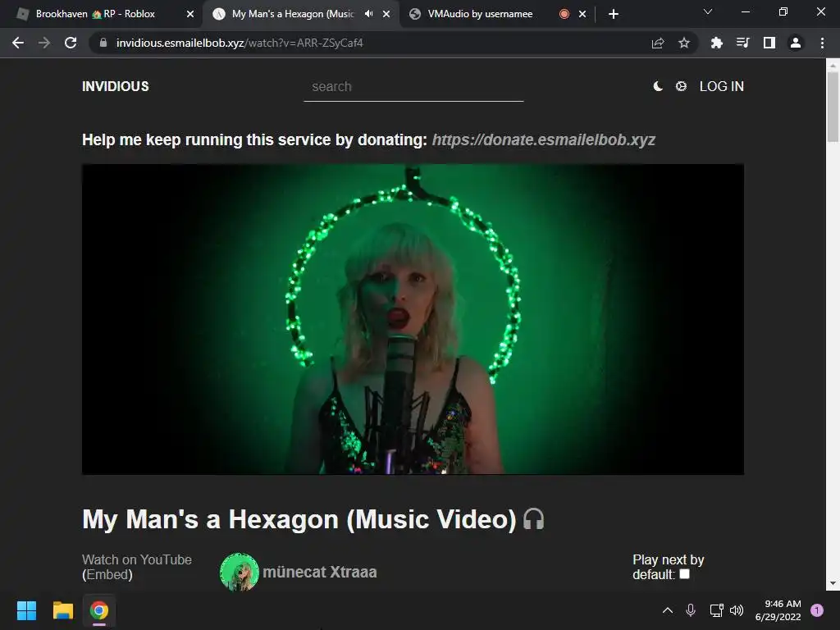Open the Watch on YouTube link
This screenshot has height=630, width=840.
[x=137, y=559]
